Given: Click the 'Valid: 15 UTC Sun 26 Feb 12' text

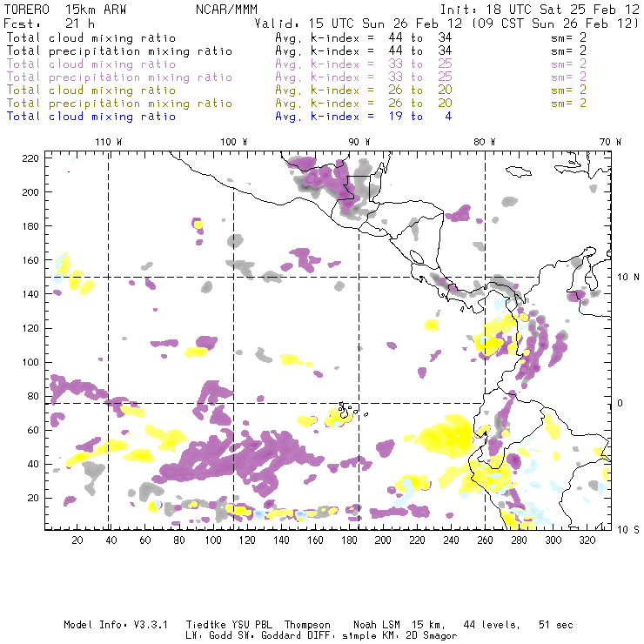Looking at the screenshot, I should 359,23.
